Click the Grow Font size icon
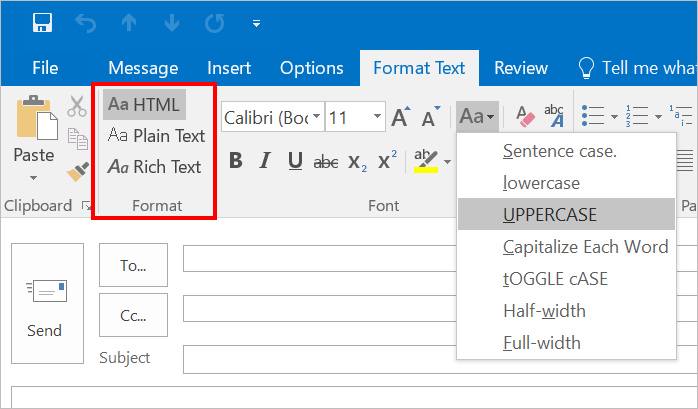Viewport: 698px width, 409px height. (400, 118)
